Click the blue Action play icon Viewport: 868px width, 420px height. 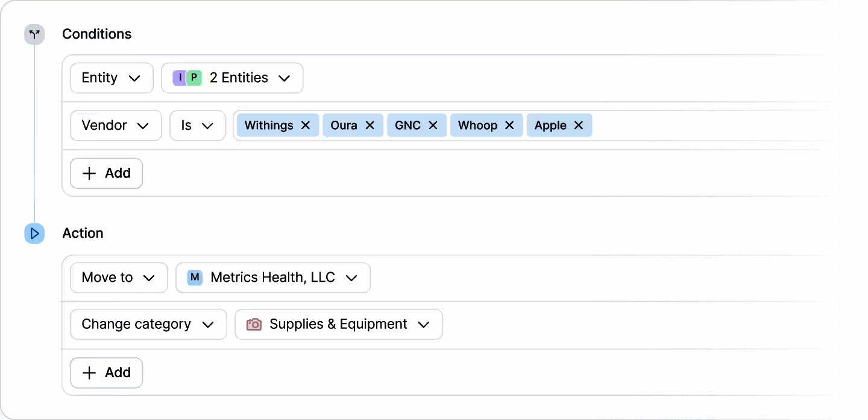pyautogui.click(x=34, y=234)
